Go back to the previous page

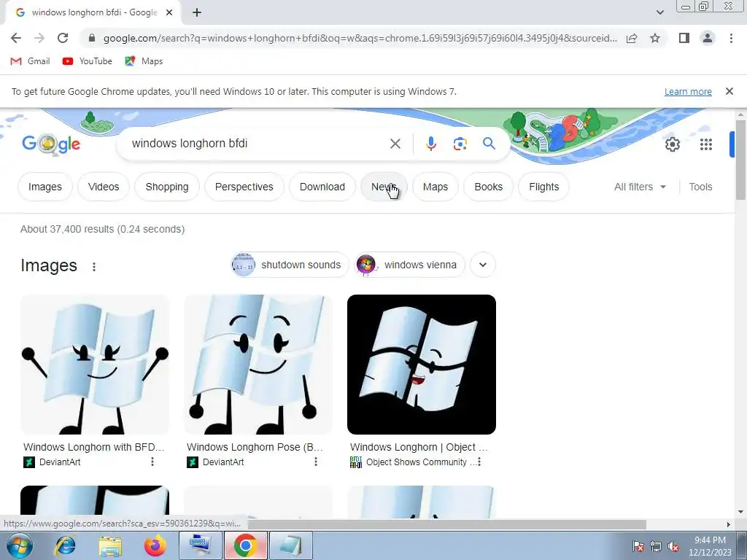coord(16,38)
